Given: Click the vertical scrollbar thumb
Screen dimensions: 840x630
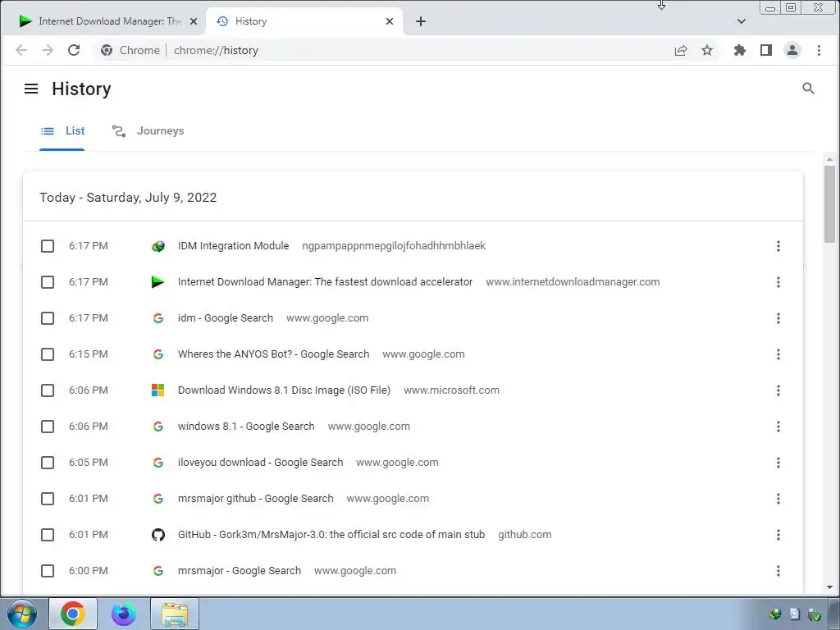Looking at the screenshot, I should click(829, 203).
